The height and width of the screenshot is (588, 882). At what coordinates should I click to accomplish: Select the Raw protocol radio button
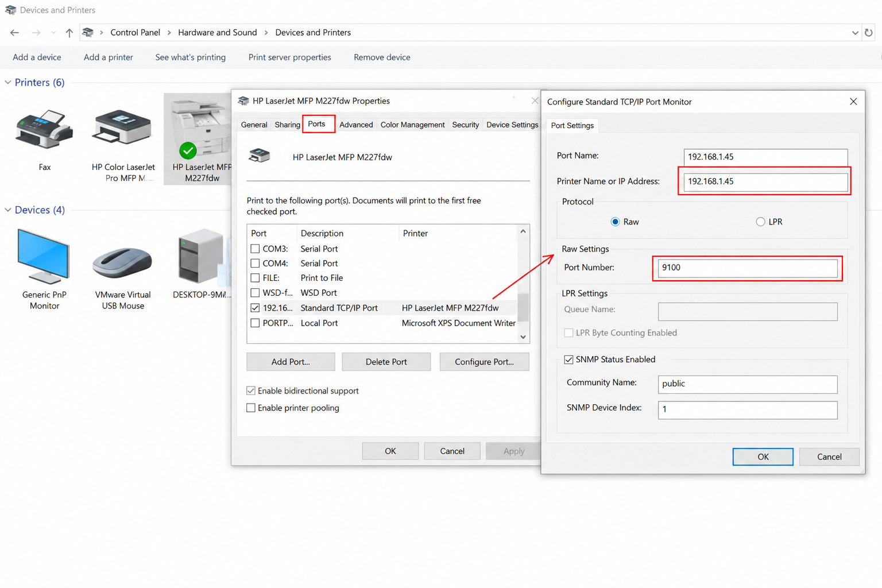tap(615, 222)
